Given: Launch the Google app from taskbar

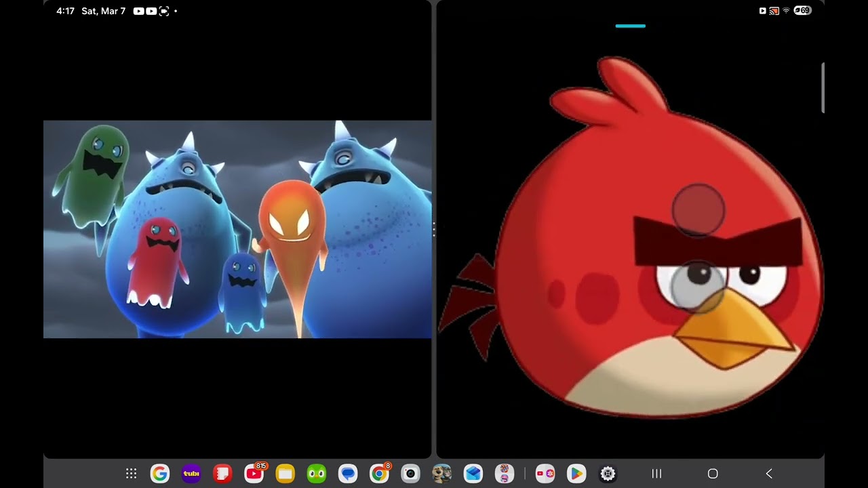Looking at the screenshot, I should tap(159, 474).
